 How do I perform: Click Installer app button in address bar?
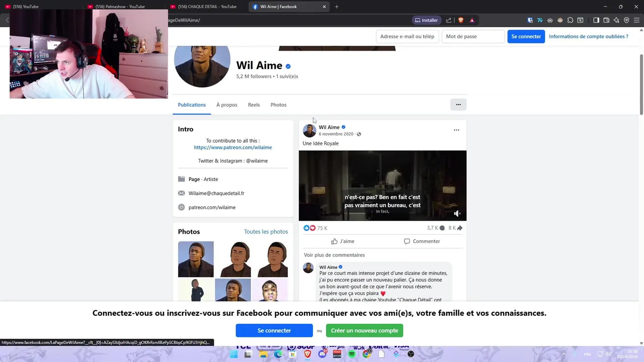[x=426, y=20]
